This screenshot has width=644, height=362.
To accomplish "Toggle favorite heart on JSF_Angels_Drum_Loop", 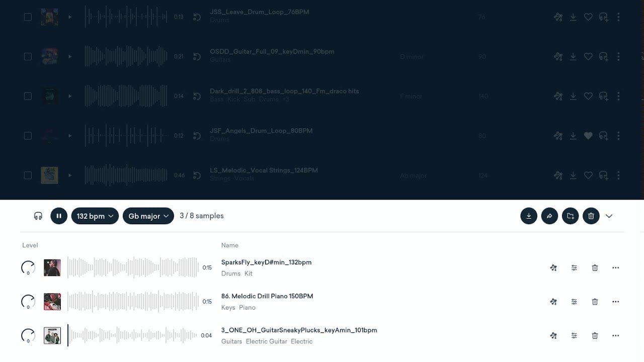I will (x=588, y=136).
